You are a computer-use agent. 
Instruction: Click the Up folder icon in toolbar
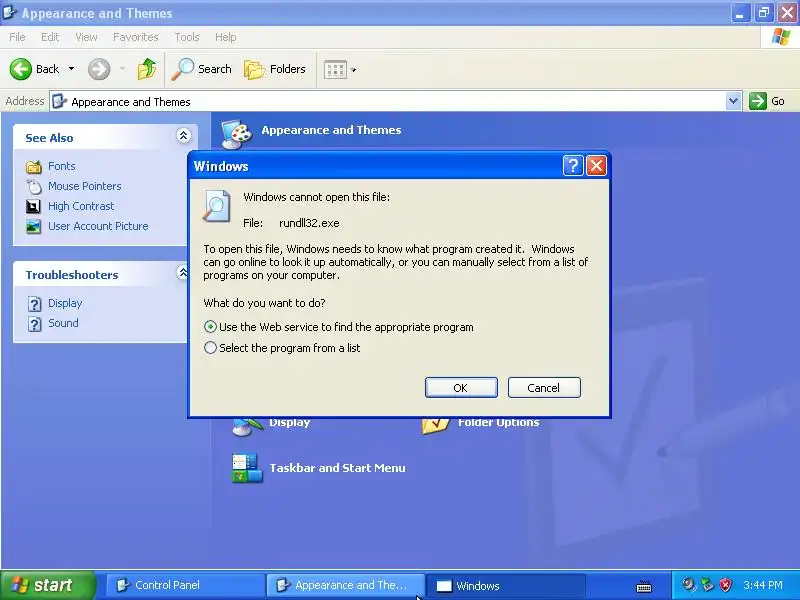(147, 69)
